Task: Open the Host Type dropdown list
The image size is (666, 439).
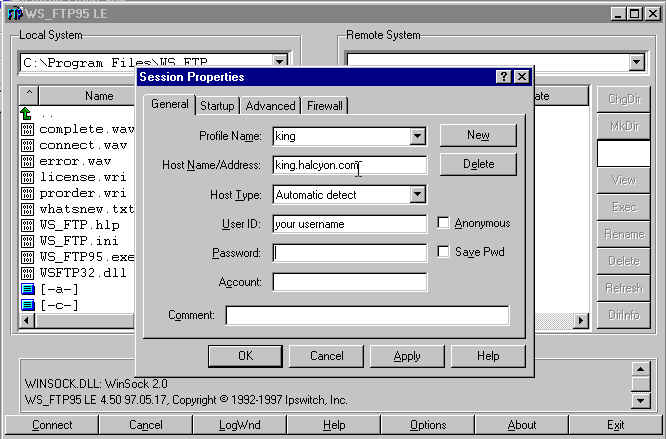Action: pyautogui.click(x=417, y=195)
